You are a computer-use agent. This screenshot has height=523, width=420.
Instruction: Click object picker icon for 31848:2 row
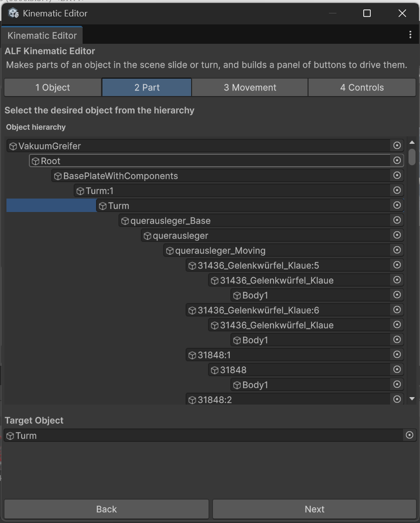click(x=397, y=399)
